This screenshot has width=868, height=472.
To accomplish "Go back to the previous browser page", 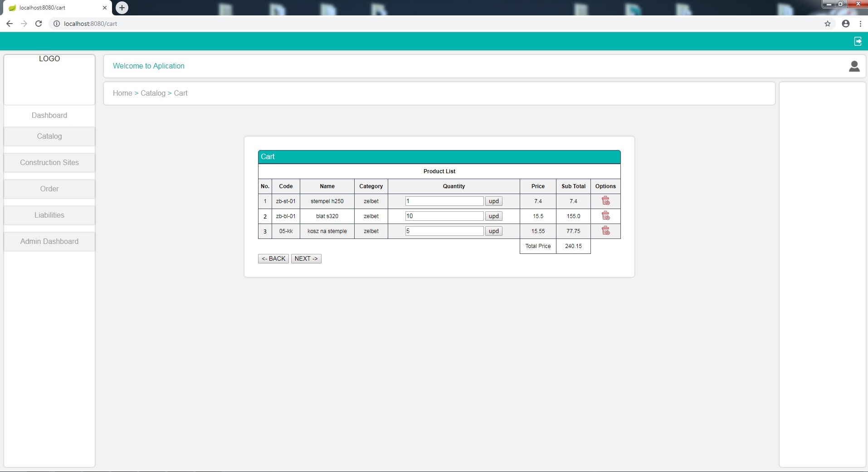I will (x=10, y=24).
